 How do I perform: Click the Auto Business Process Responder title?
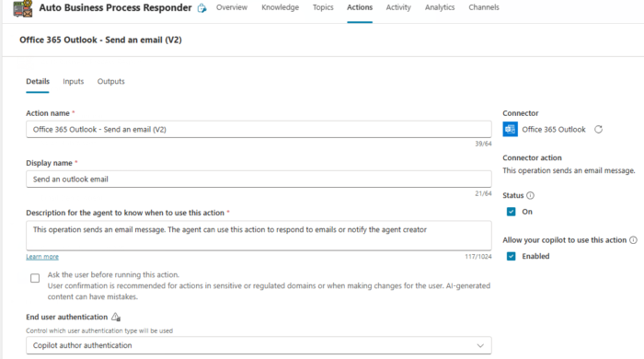(115, 7)
